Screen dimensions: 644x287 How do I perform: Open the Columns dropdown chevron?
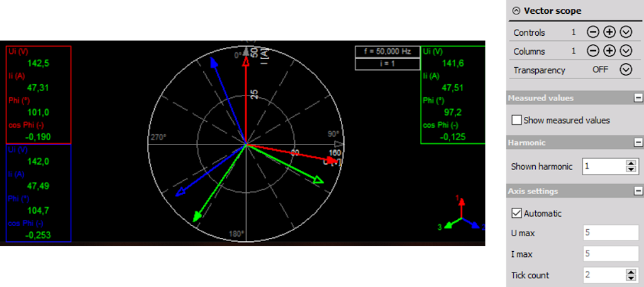[x=626, y=51]
